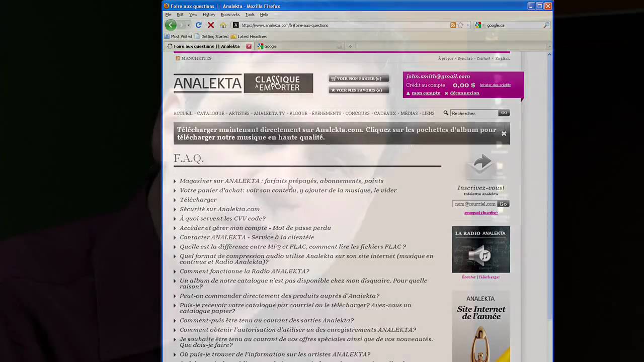Image resolution: width=644 pixels, height=362 pixels.
Task: Open the back/forward history dropdown arrow
Action: (188, 25)
